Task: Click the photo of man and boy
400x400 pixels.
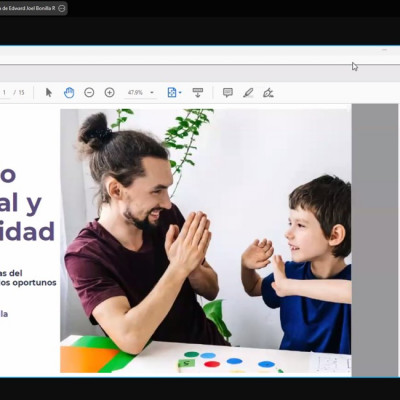Action: pos(206,241)
